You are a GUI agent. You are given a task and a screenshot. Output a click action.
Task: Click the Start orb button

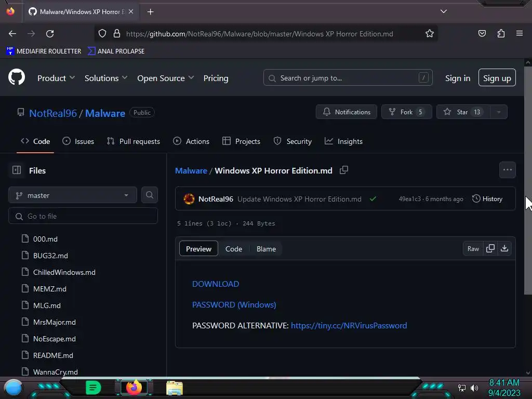tap(13, 388)
